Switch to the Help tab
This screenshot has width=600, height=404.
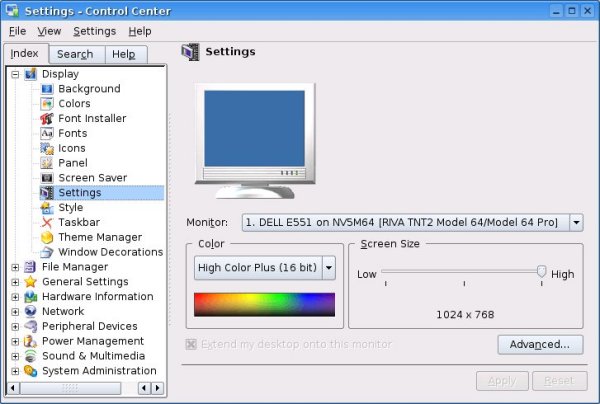pos(124,54)
